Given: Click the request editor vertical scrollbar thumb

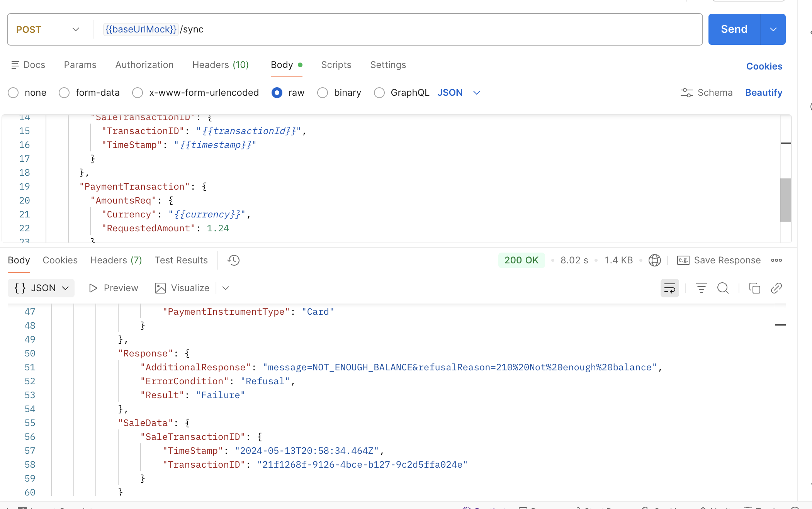Looking at the screenshot, I should point(786,200).
